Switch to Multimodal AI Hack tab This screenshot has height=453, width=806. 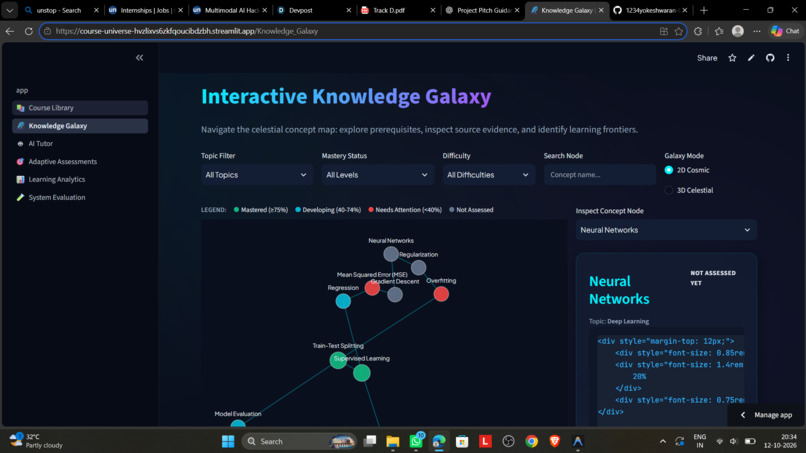tap(230, 10)
